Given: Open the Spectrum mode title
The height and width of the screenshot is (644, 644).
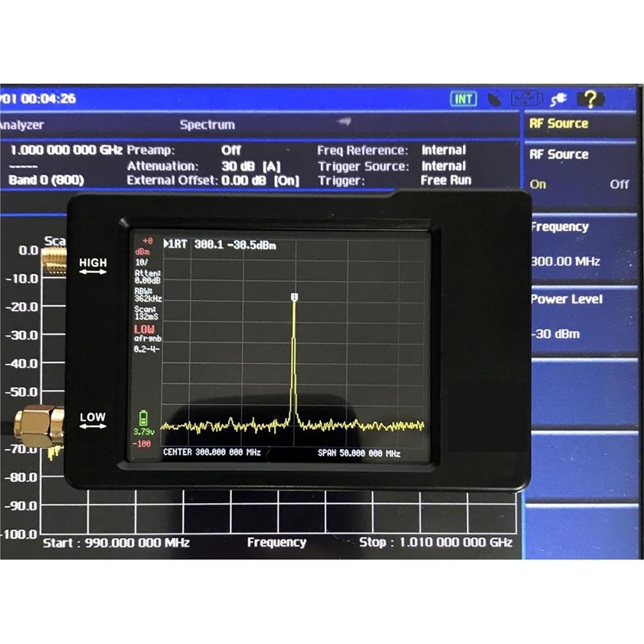Looking at the screenshot, I should (x=207, y=125).
